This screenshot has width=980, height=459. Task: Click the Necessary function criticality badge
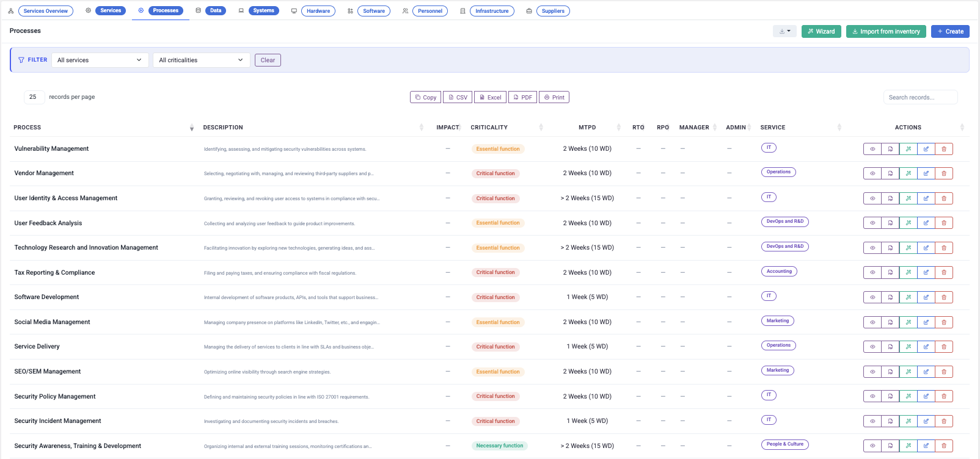click(x=500, y=446)
